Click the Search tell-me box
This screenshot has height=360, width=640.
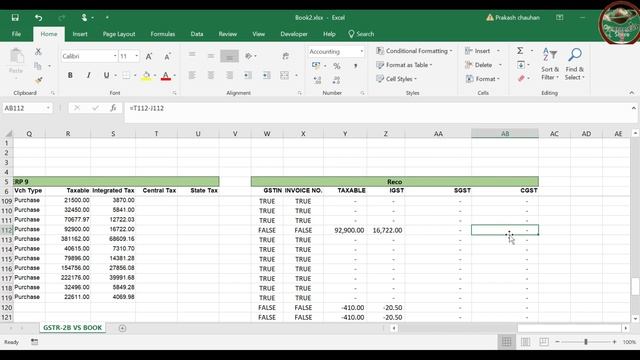361,34
